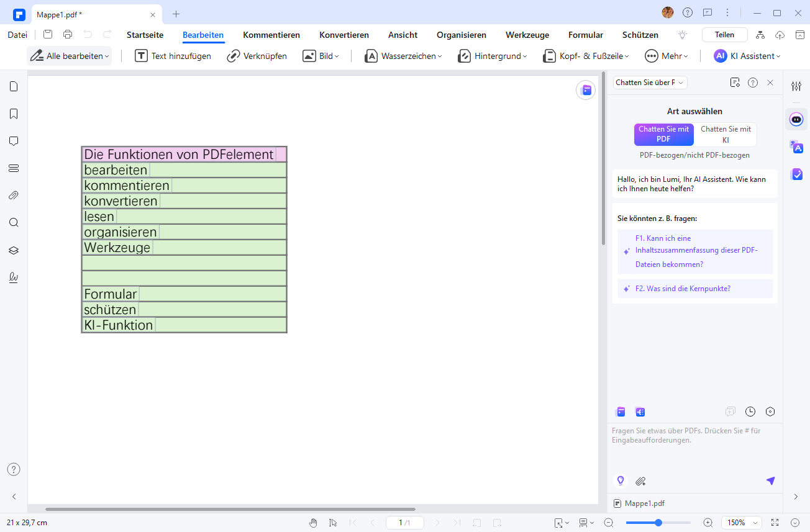Open the KI Assistent dropdown
Screen dimensions: 810x532
point(747,56)
